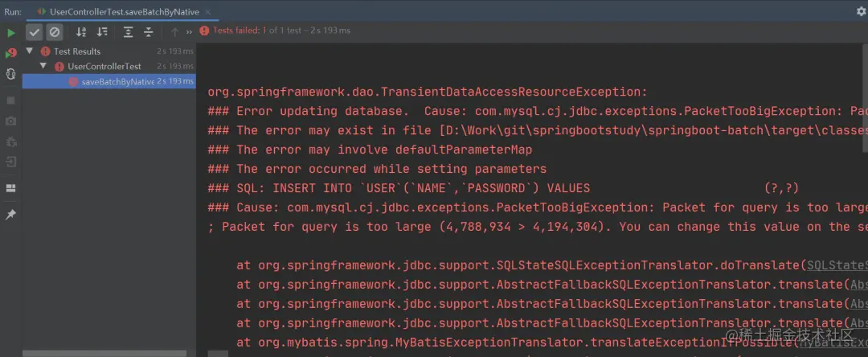This screenshot has width=868, height=357.
Task: Open the second AbstractFallbackSQLExceptionTranslator source link
Action: [x=858, y=304]
